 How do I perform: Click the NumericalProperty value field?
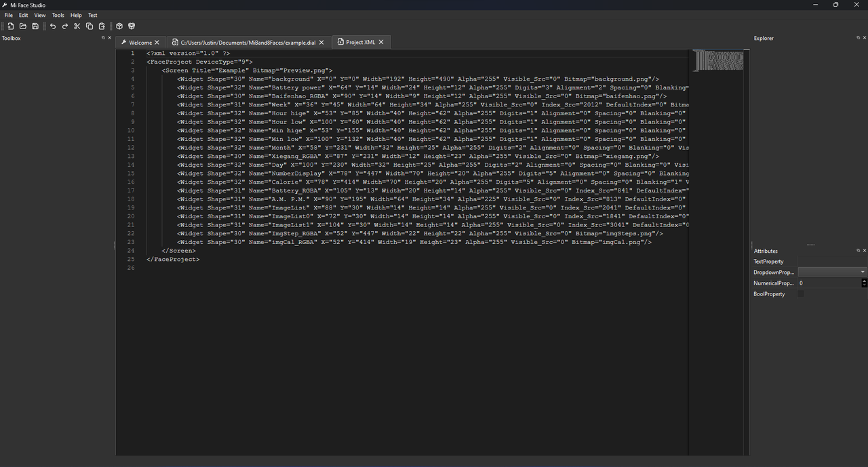click(x=829, y=283)
